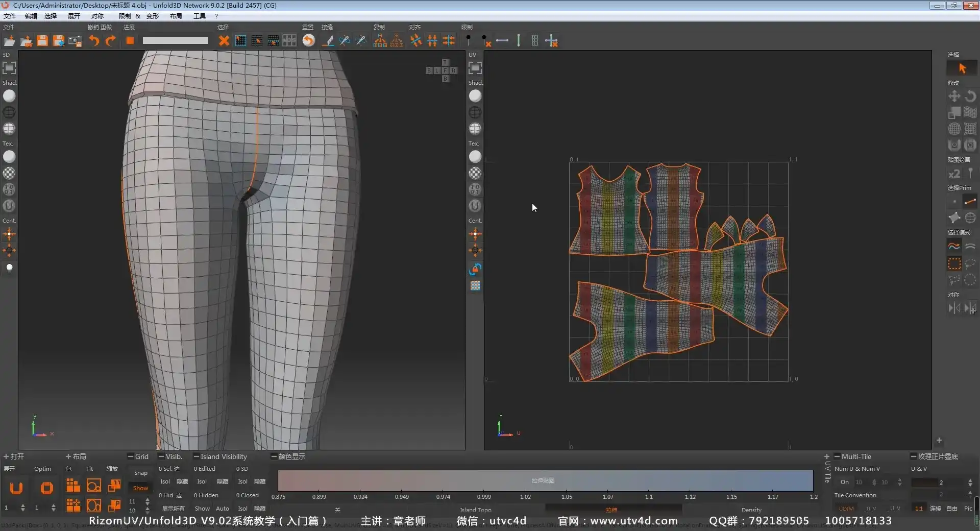The image size is (980, 531).
Task: Collapse the Grid panel
Action: (x=131, y=456)
